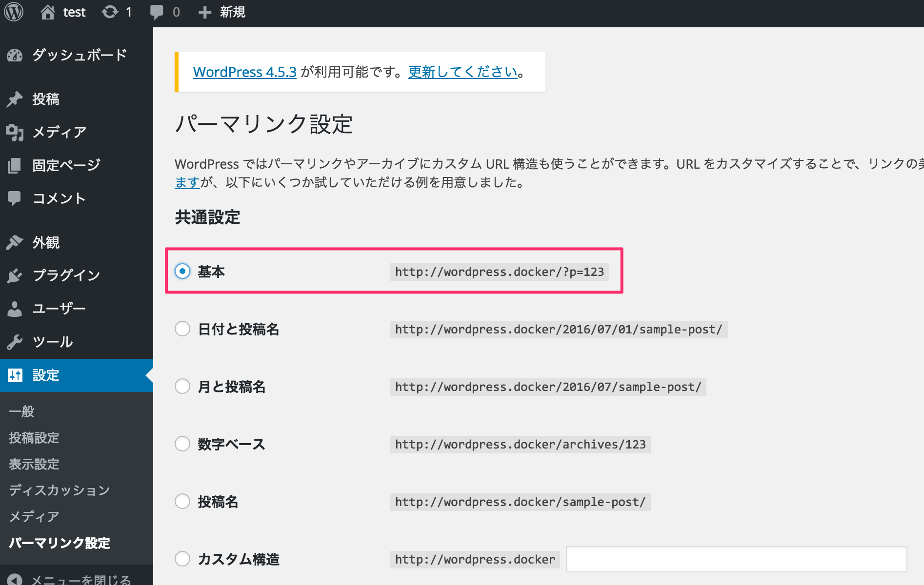Click the 投稿 pushpin icon

(x=15, y=99)
